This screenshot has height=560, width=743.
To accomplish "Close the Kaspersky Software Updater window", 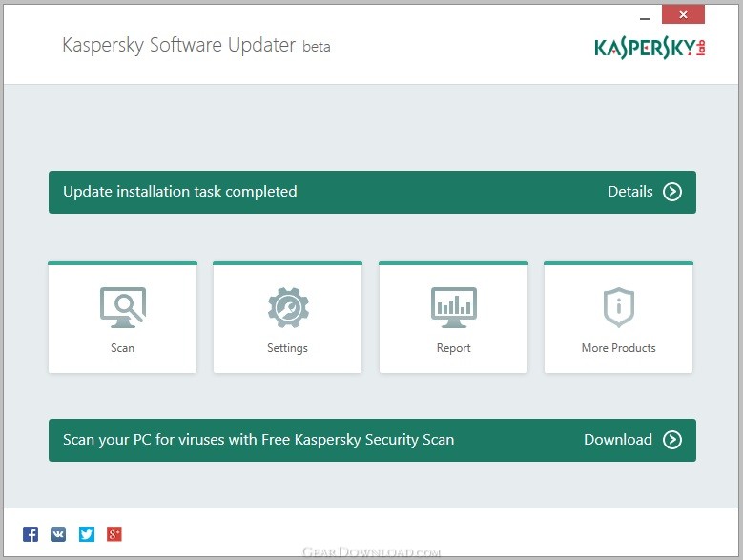I will coord(683,14).
